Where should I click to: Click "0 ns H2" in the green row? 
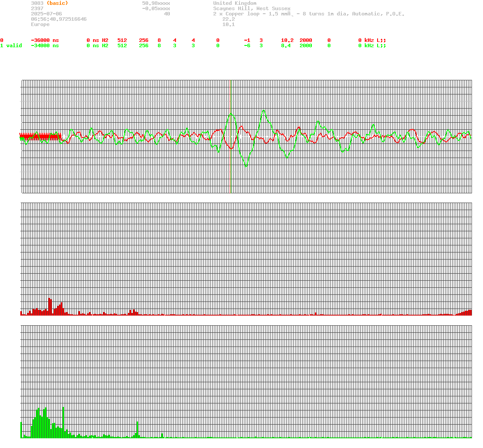(x=97, y=45)
